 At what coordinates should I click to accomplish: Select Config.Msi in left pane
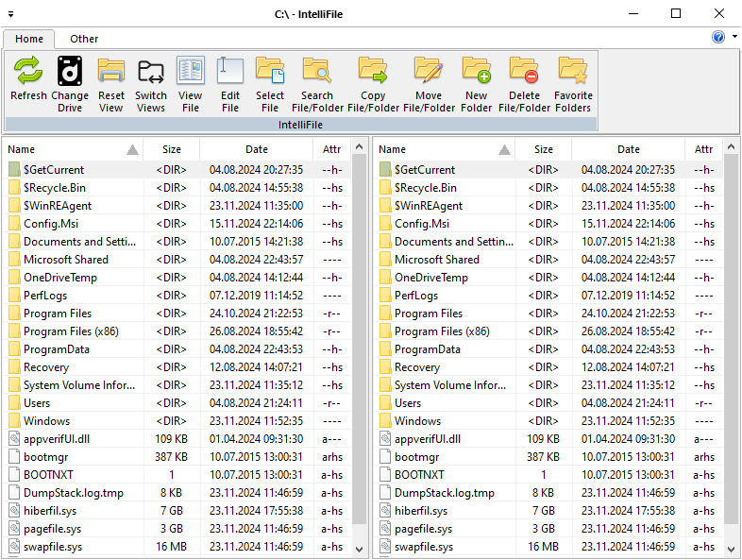(51, 224)
